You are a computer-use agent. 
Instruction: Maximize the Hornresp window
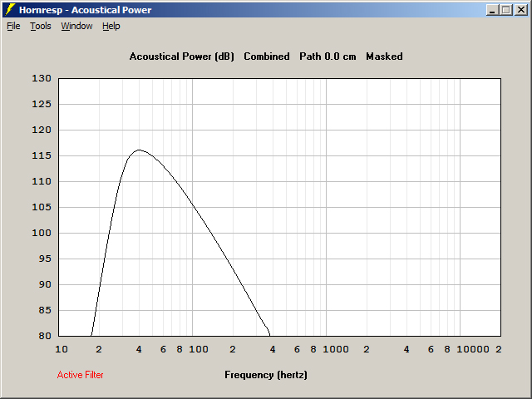tap(506, 10)
